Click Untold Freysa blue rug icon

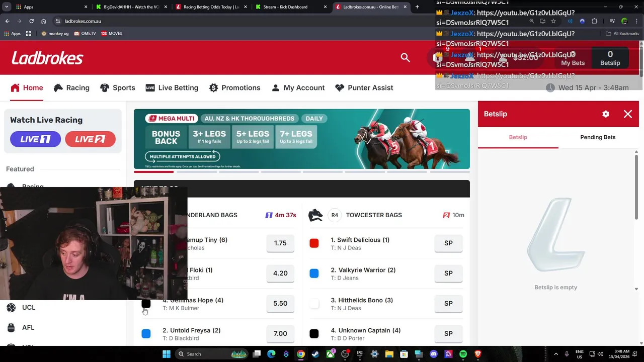(x=146, y=334)
